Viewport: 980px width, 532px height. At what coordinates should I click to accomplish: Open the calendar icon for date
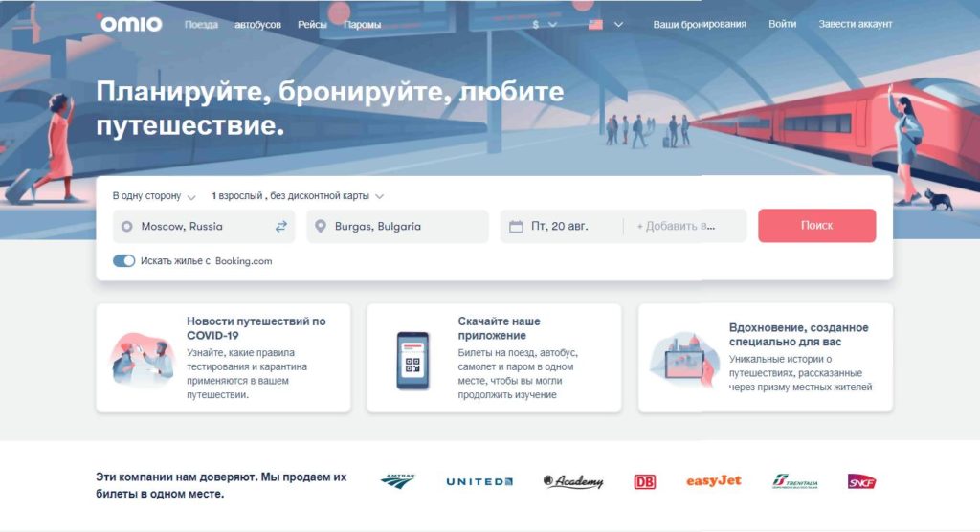pyautogui.click(x=516, y=227)
